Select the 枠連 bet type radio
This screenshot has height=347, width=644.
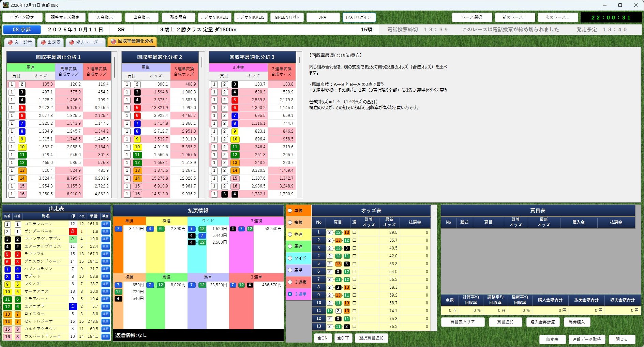coord(290,235)
